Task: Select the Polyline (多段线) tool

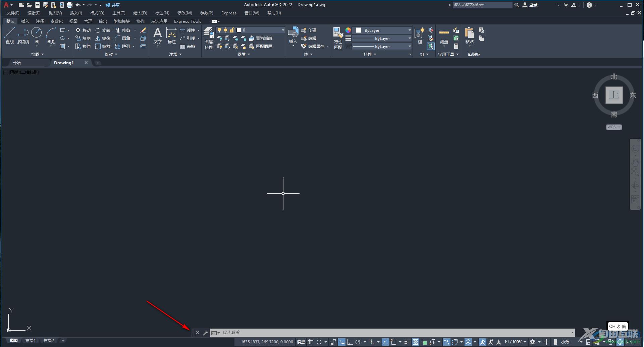Action: tap(23, 36)
